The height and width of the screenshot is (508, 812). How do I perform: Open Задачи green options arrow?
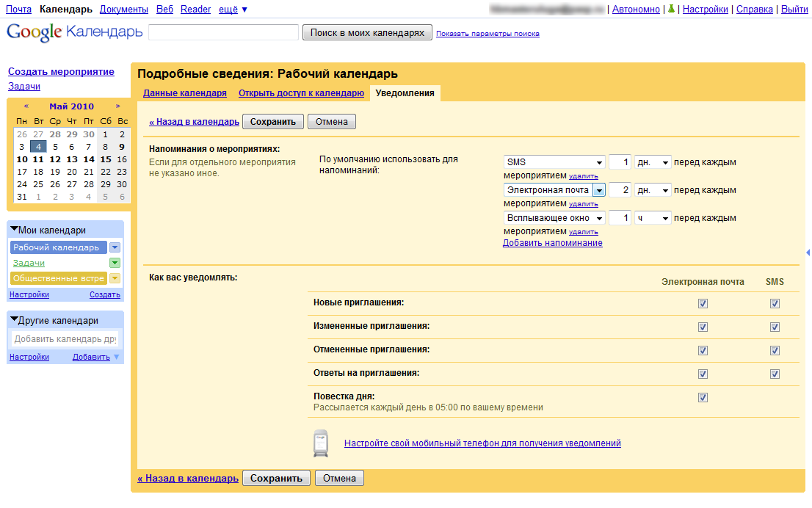pyautogui.click(x=115, y=263)
